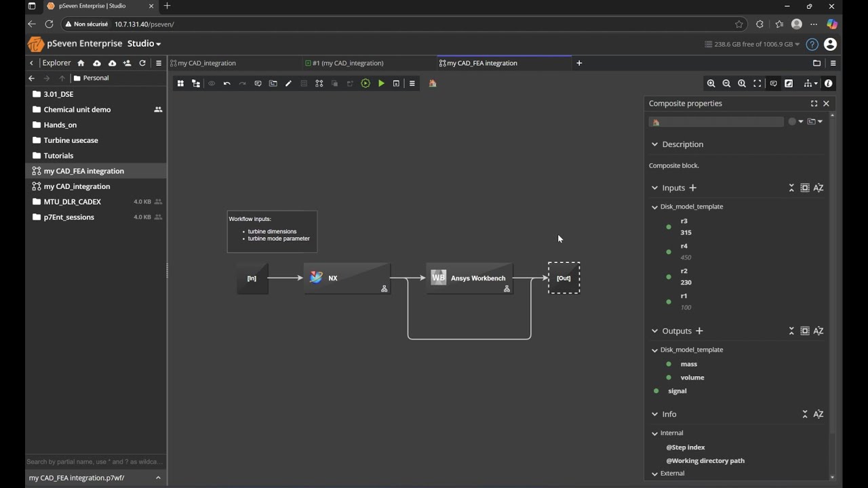Sort Outputs alphabetically with AZ icon
The width and height of the screenshot is (868, 488).
pyautogui.click(x=818, y=331)
